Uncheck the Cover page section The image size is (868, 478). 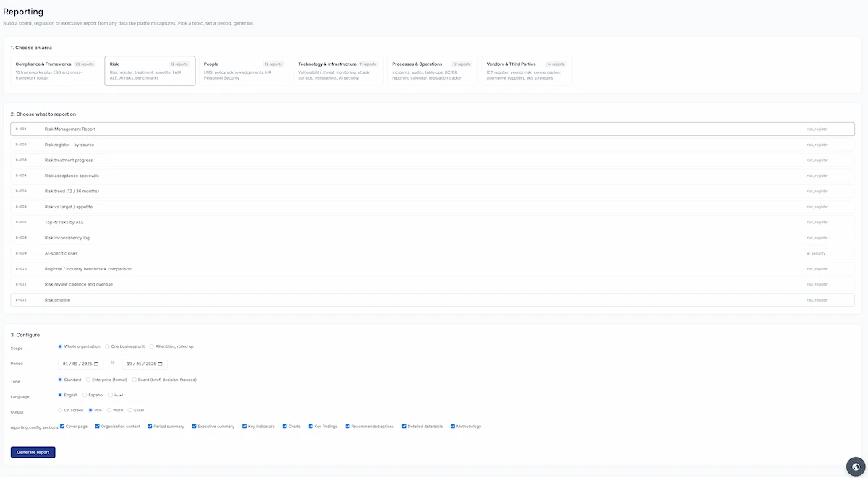[x=62, y=427]
